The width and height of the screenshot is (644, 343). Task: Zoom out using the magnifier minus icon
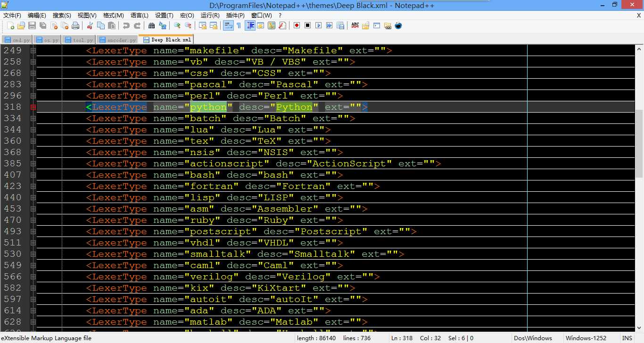(x=188, y=25)
